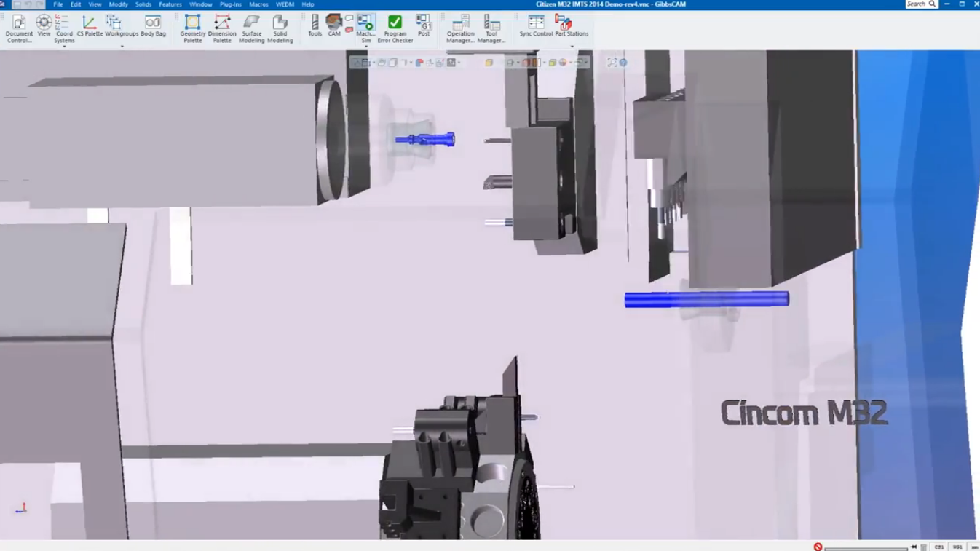This screenshot has width=980, height=551.
Task: Open the File menu
Action: 58,4
